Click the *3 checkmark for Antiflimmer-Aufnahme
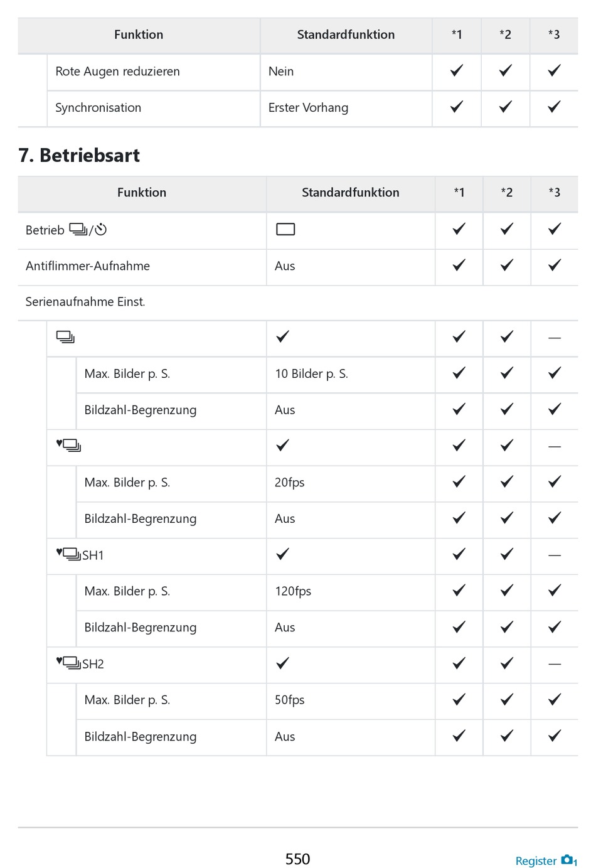This screenshot has width=596, height=868. [x=555, y=265]
